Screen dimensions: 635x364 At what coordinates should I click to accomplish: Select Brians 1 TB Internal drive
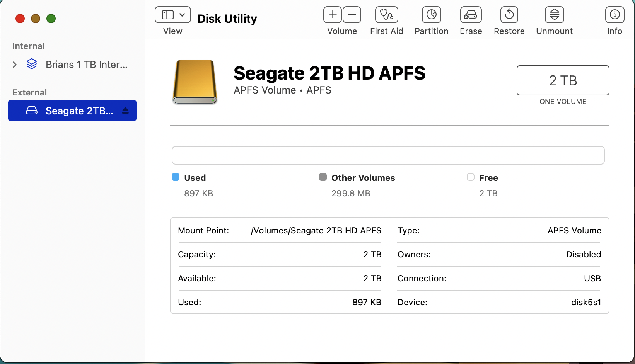pyautogui.click(x=86, y=65)
